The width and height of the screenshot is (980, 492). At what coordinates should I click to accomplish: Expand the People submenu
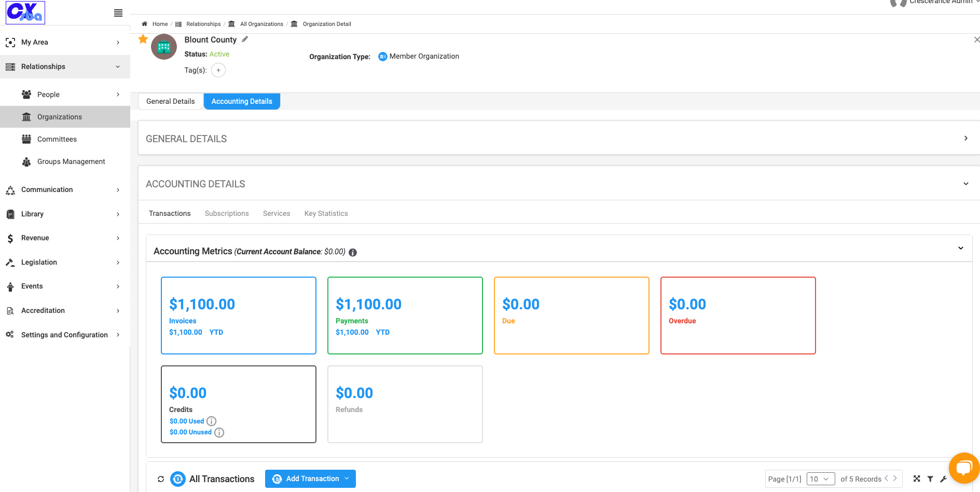(118, 94)
